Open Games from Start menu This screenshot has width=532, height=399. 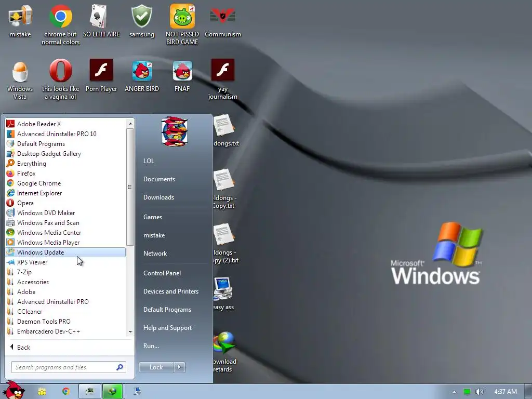coord(175,217)
